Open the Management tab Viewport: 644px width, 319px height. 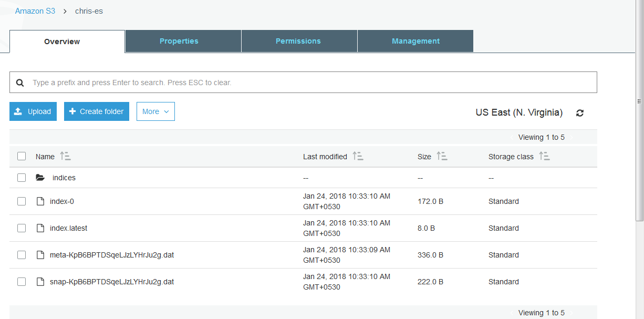point(415,40)
